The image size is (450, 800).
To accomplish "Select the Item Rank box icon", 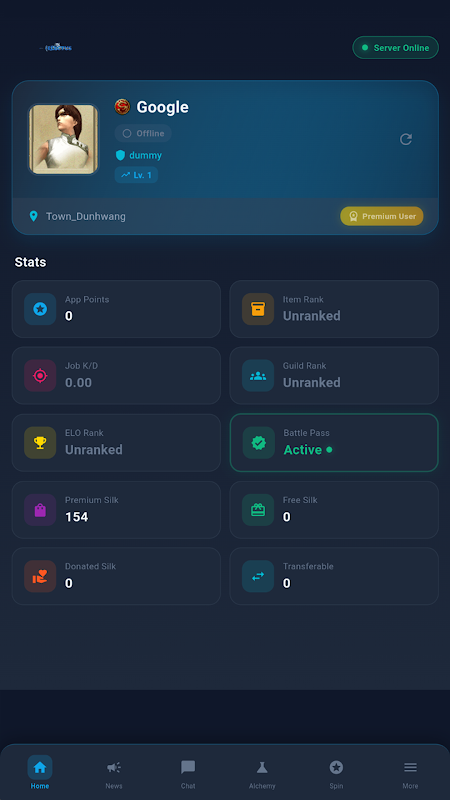I will tap(258, 309).
